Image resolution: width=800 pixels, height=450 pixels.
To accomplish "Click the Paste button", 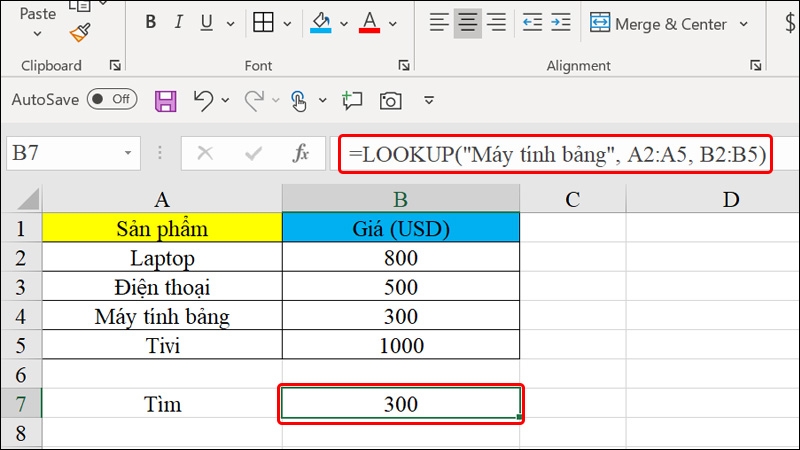I will click(37, 14).
